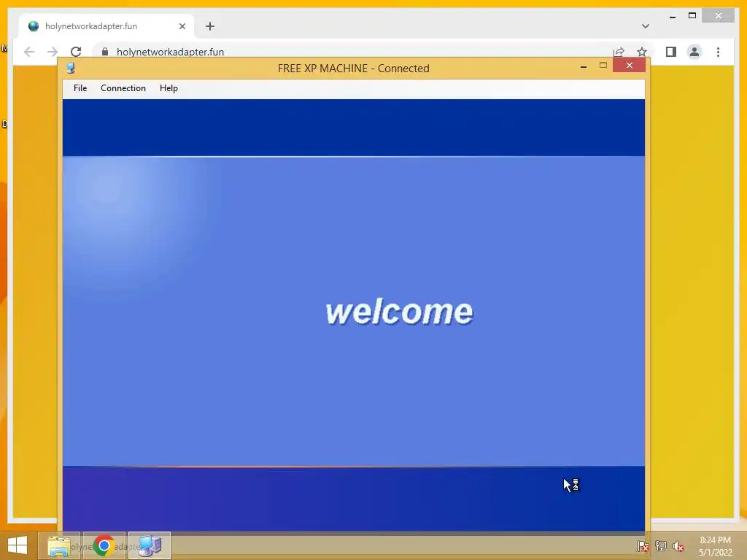Minimize the FREE XP MACHINE window
The image size is (747, 560).
(x=583, y=66)
